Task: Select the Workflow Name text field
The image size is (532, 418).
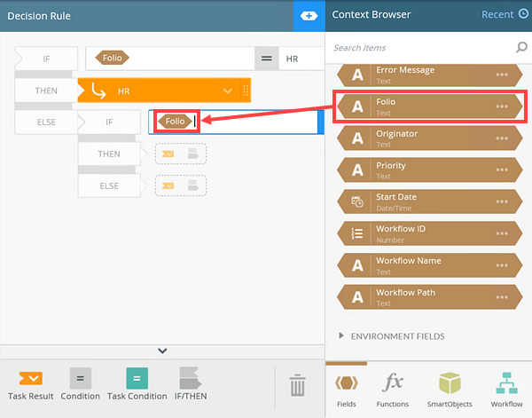Action: click(429, 265)
